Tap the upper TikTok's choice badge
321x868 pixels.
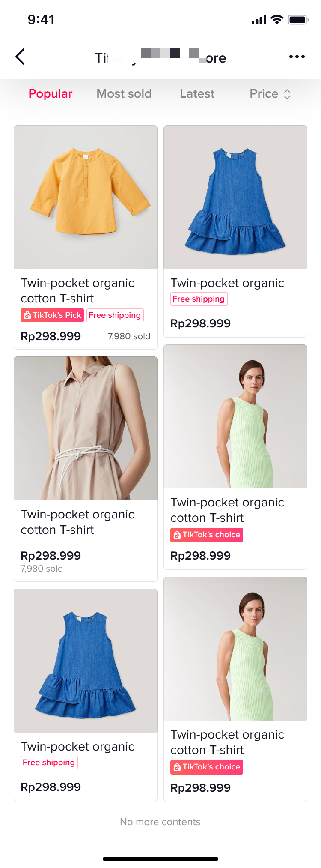point(207,535)
